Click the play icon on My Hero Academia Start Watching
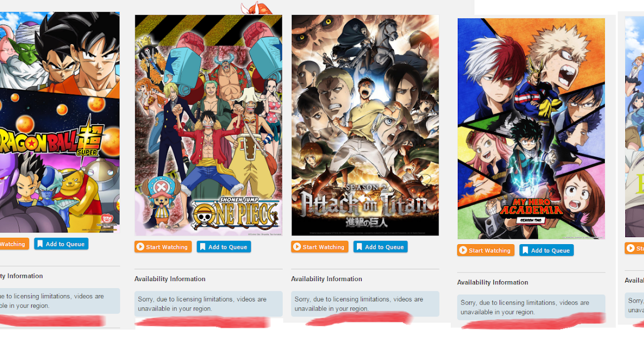 pyautogui.click(x=463, y=250)
